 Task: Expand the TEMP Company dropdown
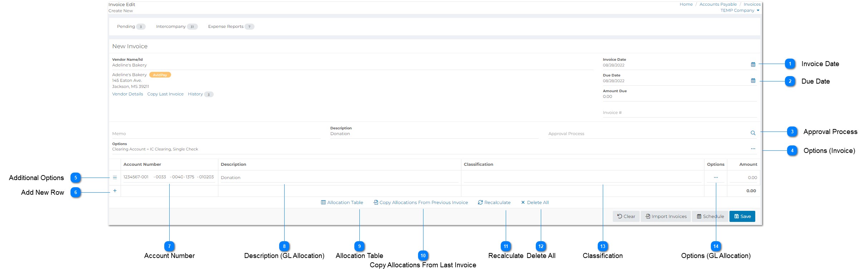point(740,10)
